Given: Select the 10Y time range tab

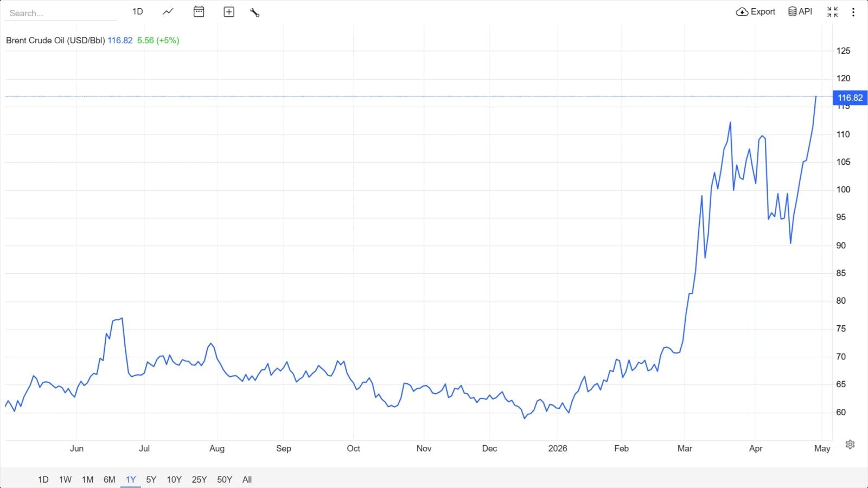Looking at the screenshot, I should [174, 479].
